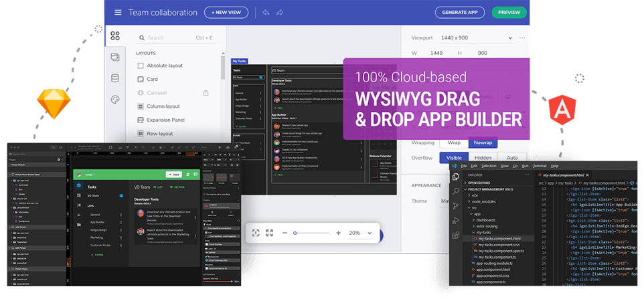Click the undo arrow in App Builder
Screen dimensions: 644x305
click(266, 12)
